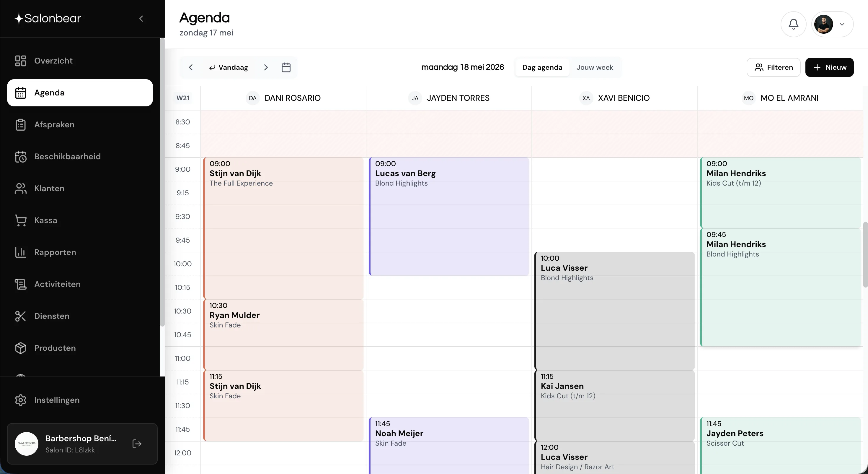Open Afspraken clipboard icon

[21, 124]
